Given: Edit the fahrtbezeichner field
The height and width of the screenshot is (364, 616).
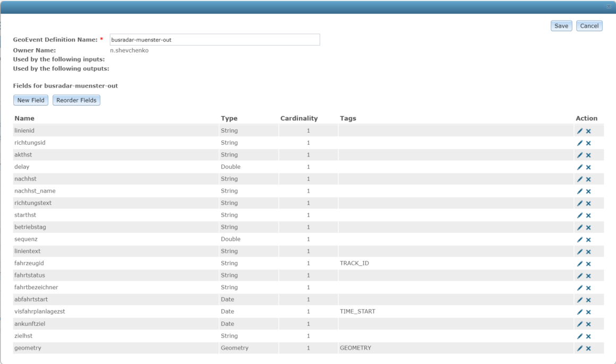Looking at the screenshot, I should point(580,288).
